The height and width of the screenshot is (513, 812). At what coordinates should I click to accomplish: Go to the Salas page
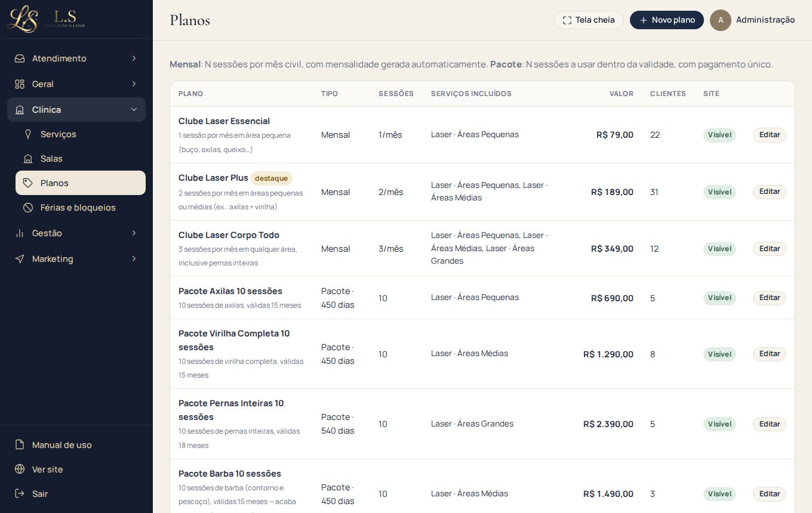click(x=81, y=159)
